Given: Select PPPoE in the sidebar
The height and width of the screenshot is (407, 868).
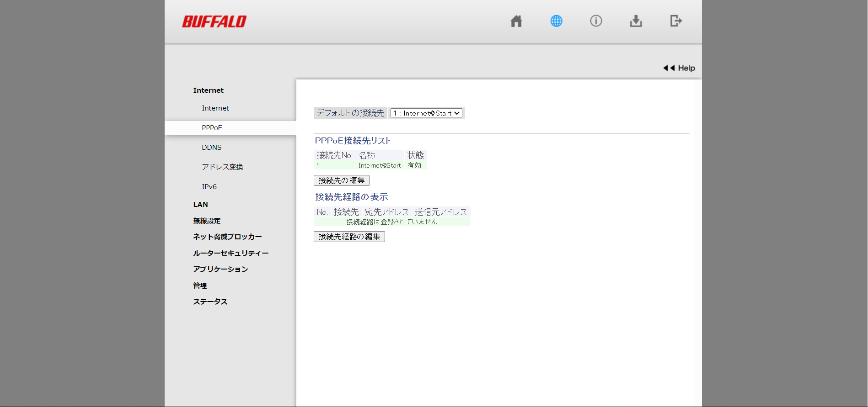Looking at the screenshot, I should coord(212,128).
